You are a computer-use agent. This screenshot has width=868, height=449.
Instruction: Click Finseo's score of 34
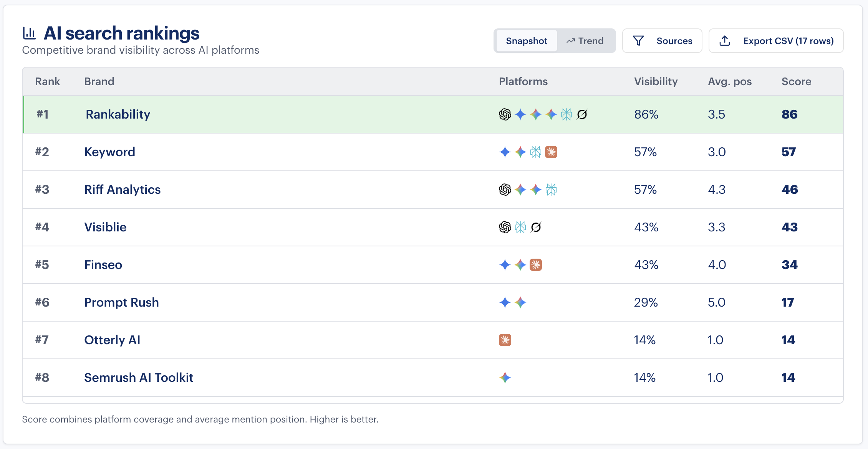point(790,265)
